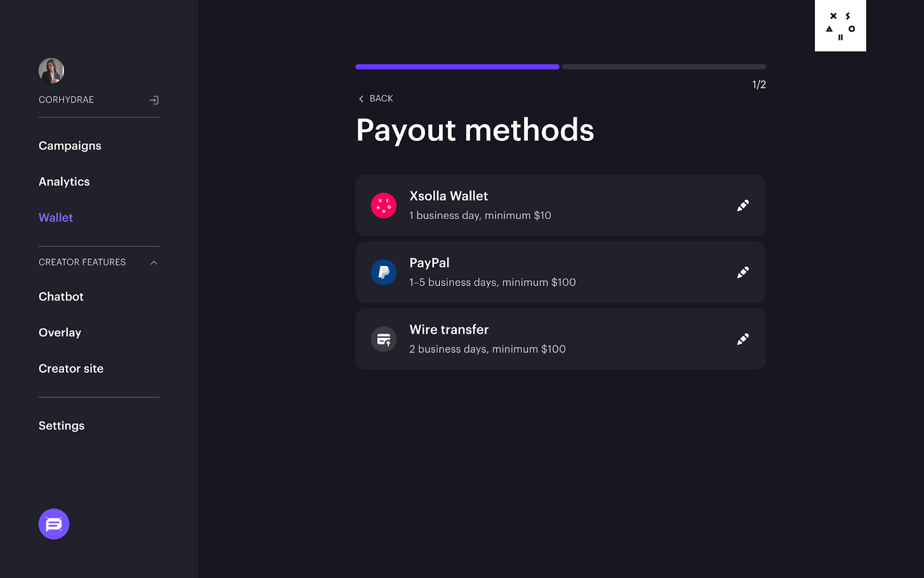
Task: Open the Overlay feature
Action: coord(59,332)
